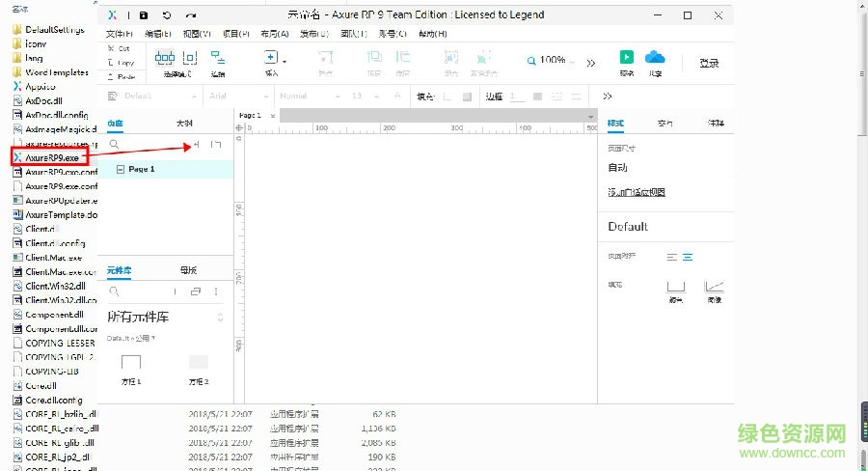
Task: Click the Paste command
Action: (122, 76)
